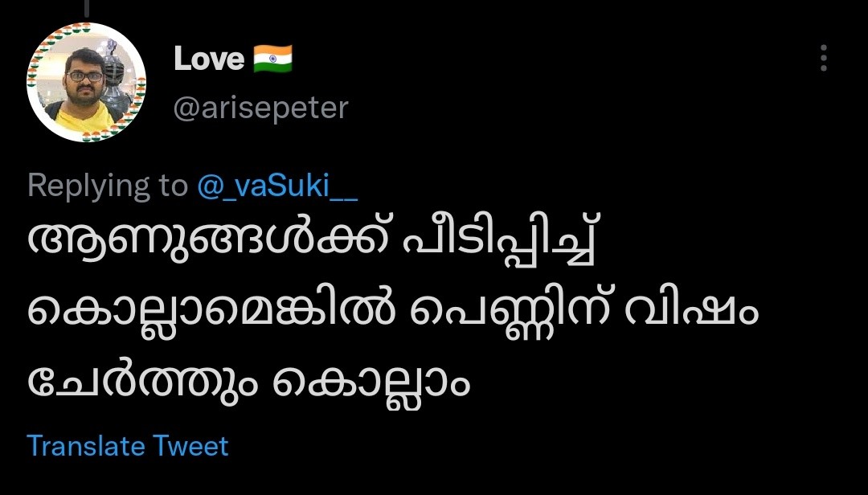Click the Translate Tweet link

[128, 446]
